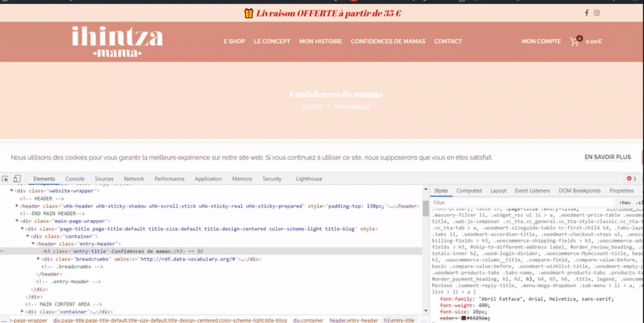Open the E SHOP menu item
Image resolution: width=644 pixels, height=323 pixels.
point(234,41)
